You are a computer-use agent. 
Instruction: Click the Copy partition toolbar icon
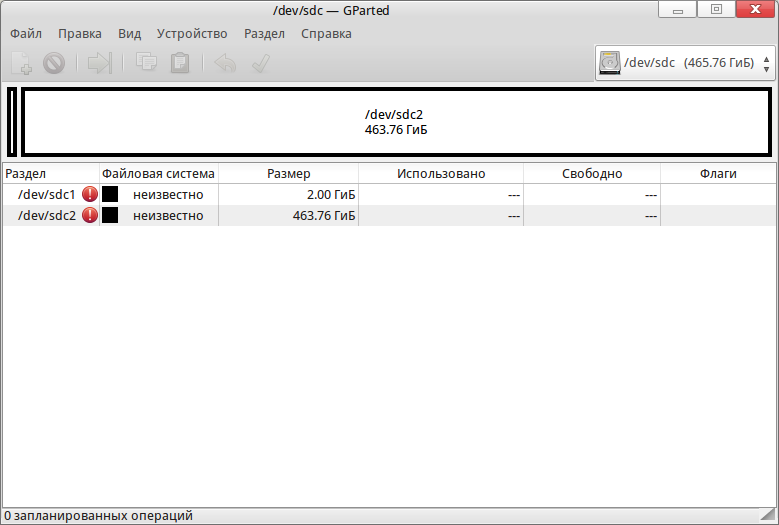(146, 62)
